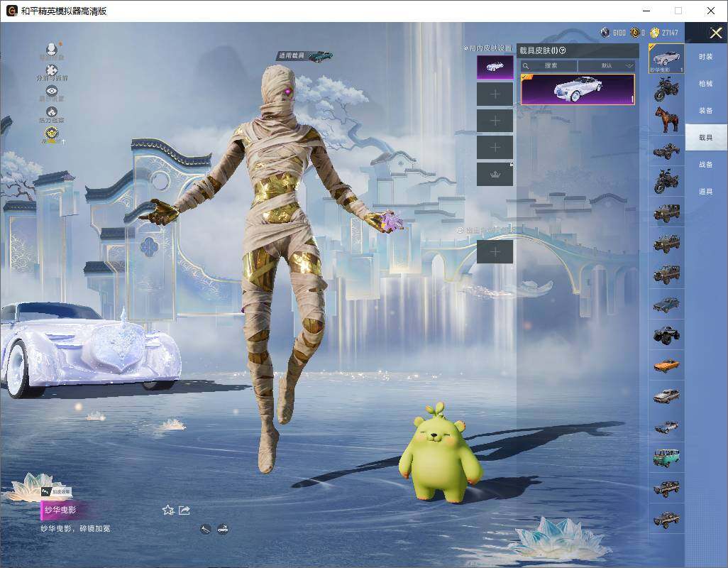
Task: Click the round car icon beside the horn
Action: coord(223,529)
